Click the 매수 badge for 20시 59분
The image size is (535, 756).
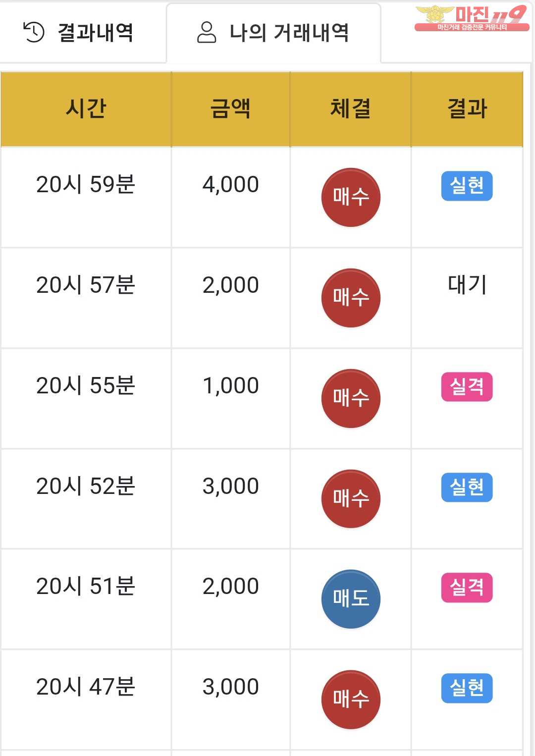351,197
